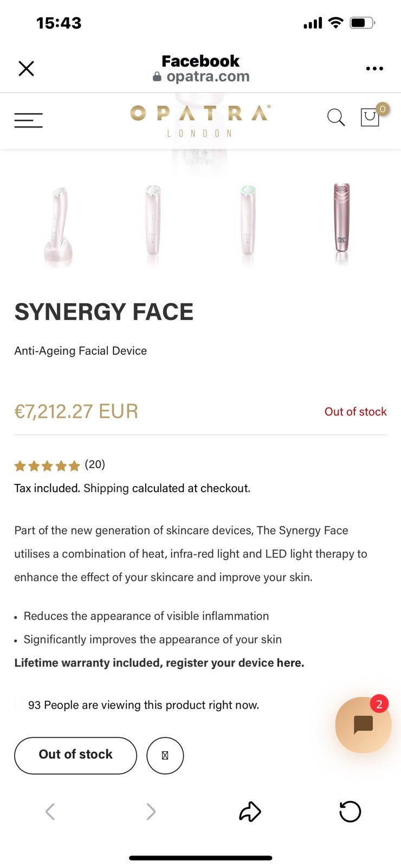Reload the page with refresh icon
This screenshot has height=868, width=401.
coord(350,812)
